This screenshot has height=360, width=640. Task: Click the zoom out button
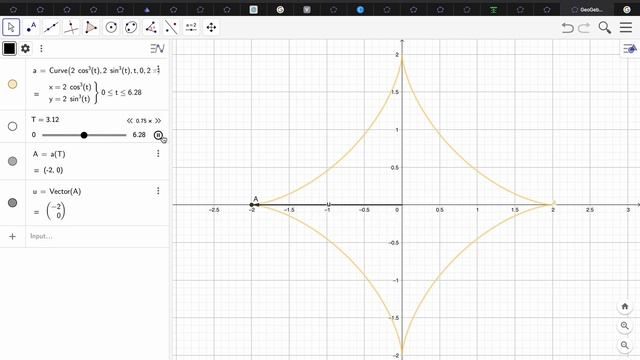click(624, 345)
